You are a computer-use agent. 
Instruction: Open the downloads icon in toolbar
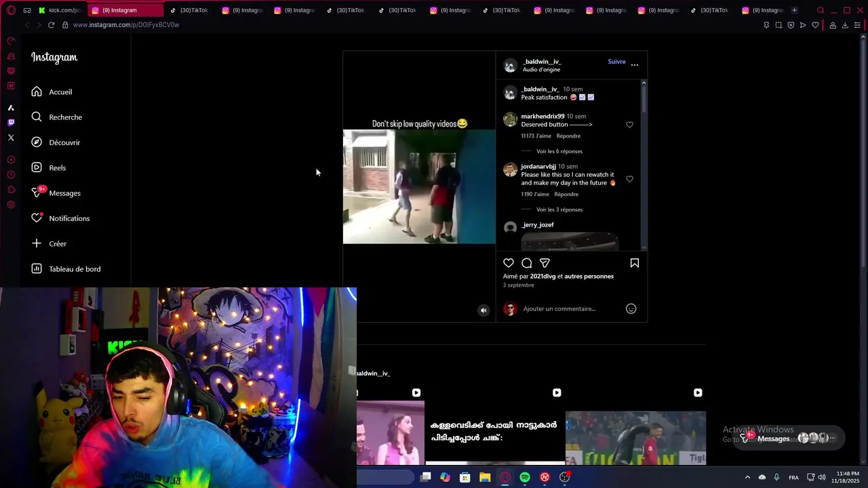[x=845, y=25]
